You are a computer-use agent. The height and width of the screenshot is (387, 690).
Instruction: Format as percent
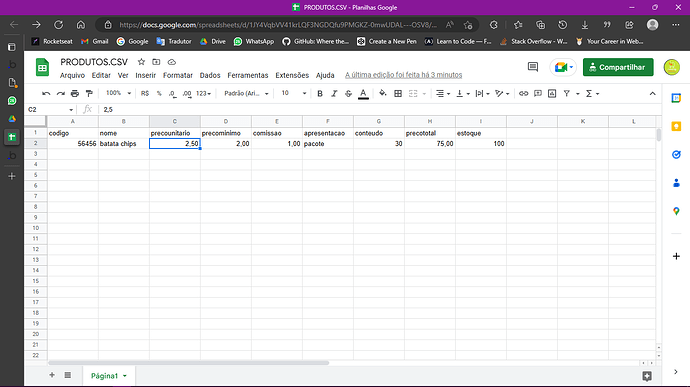pyautogui.click(x=159, y=93)
